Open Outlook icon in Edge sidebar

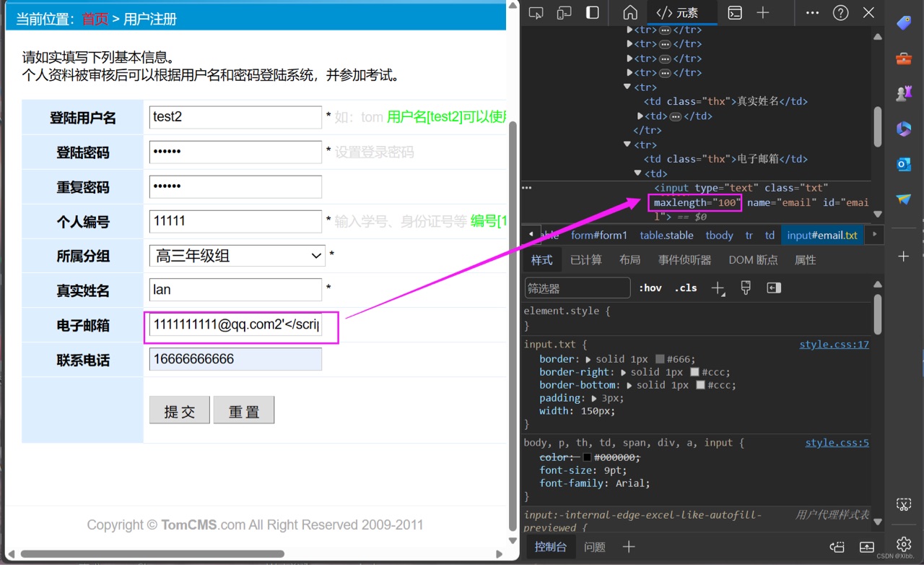click(904, 164)
